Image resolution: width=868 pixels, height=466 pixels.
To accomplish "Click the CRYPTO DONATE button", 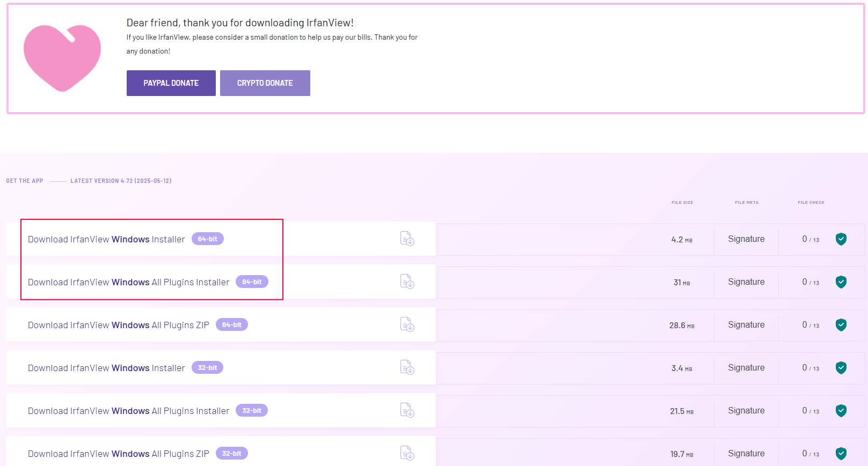I will (265, 83).
